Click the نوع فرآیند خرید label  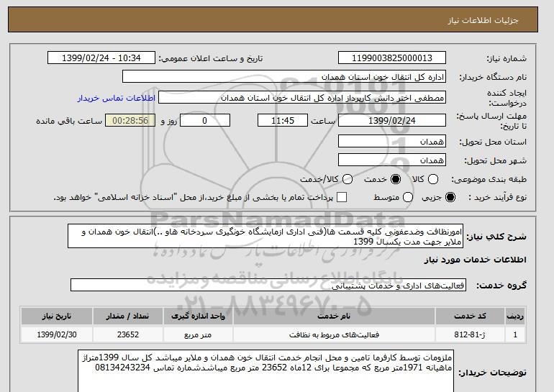[497, 197]
